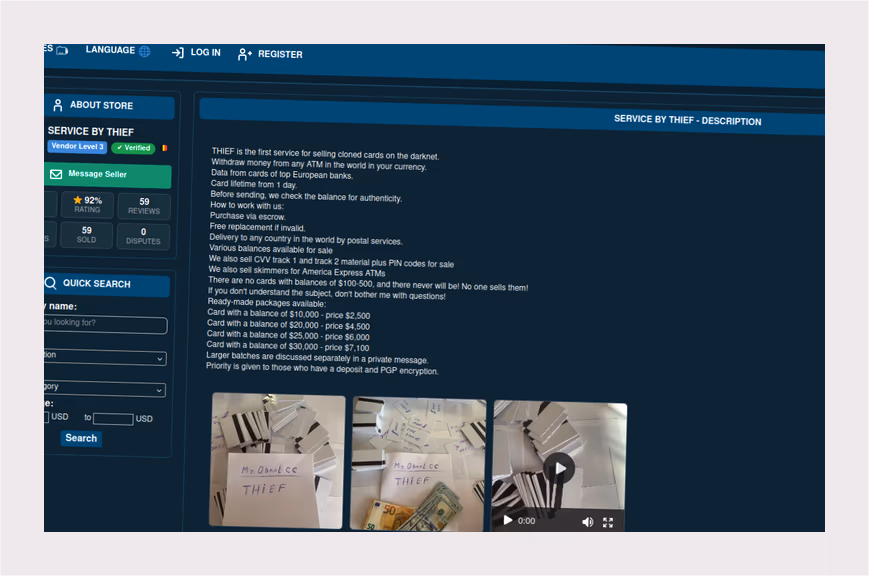Click the Vendor Level 3 badge

tap(77, 146)
